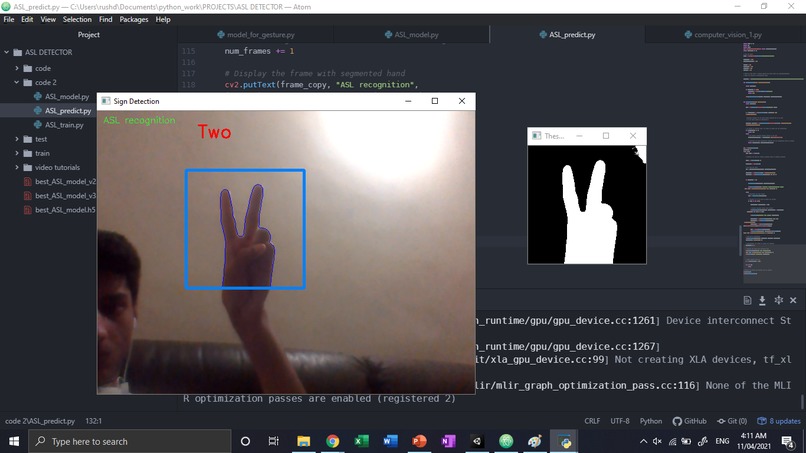The width and height of the screenshot is (806, 453).
Task: Click the cursor position 132:1
Action: [94, 421]
